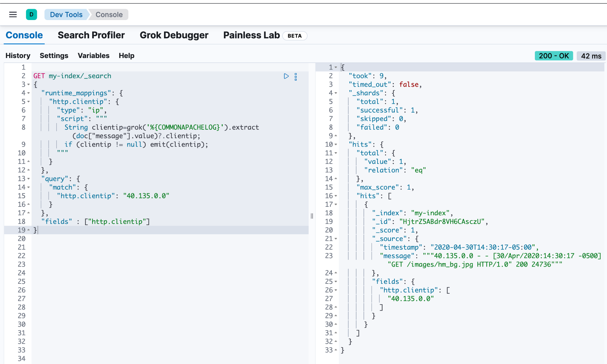The image size is (607, 364).
Task: Click the 200 - OK status badge
Action: (554, 56)
